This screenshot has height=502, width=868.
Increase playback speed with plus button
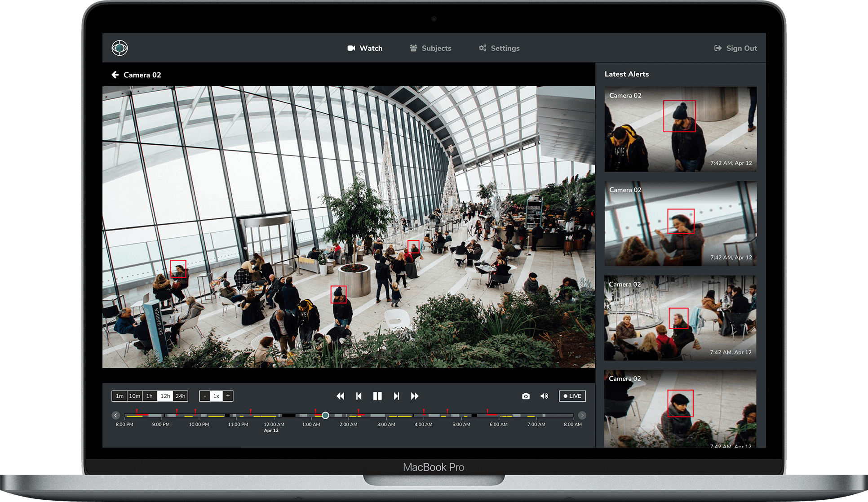tap(228, 396)
